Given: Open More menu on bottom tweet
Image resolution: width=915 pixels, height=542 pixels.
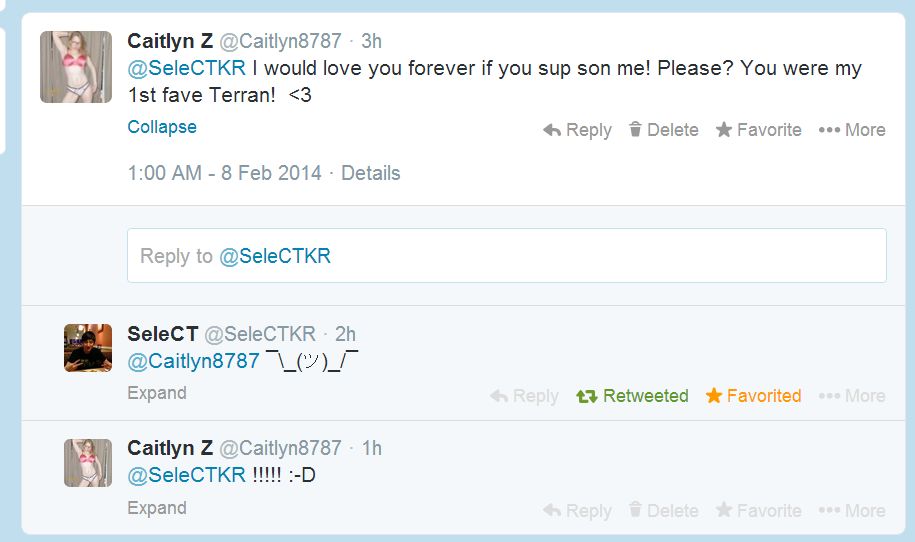Looking at the screenshot, I should pos(829,511).
